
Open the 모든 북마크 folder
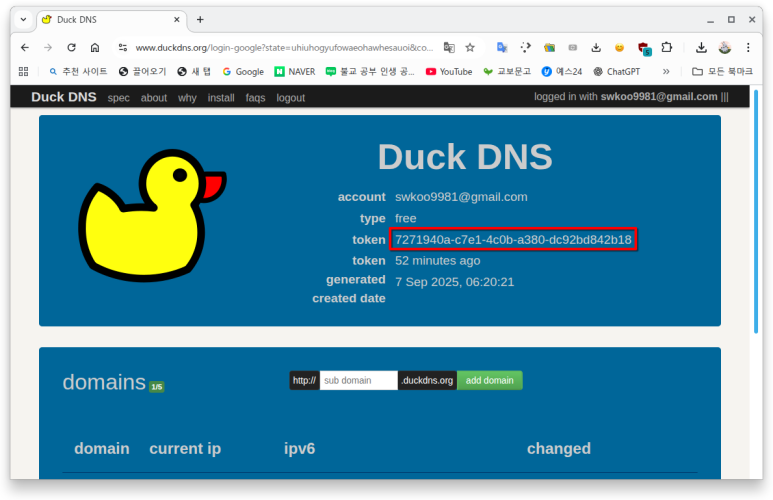722,71
